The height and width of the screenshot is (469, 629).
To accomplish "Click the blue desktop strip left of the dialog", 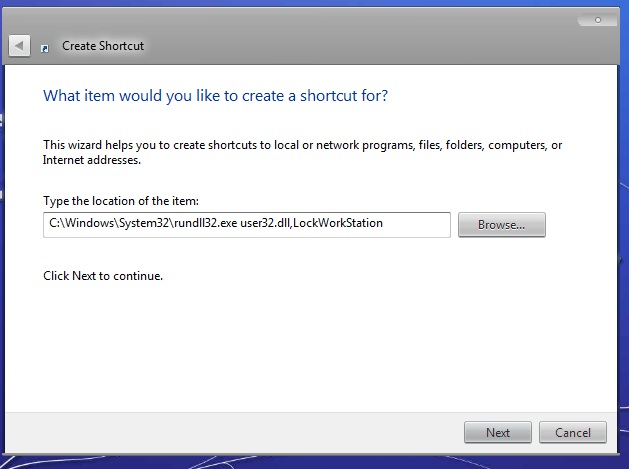I will 3,250.
